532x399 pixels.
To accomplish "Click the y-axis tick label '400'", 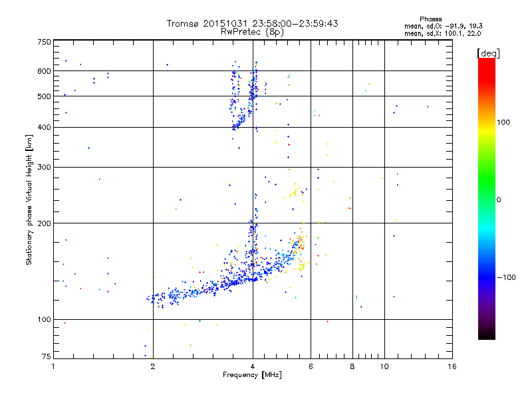I will point(44,128).
